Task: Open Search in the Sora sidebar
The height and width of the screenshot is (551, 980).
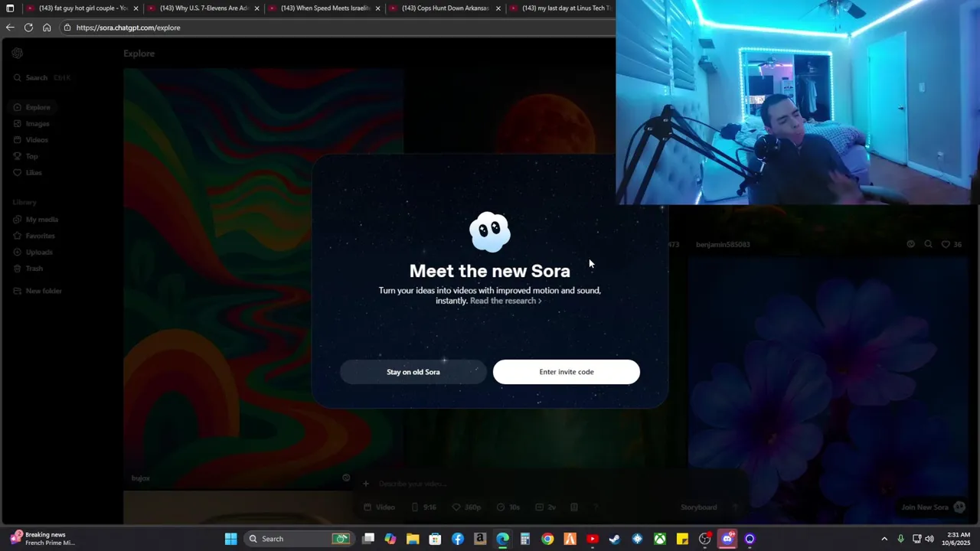Action: click(42, 77)
